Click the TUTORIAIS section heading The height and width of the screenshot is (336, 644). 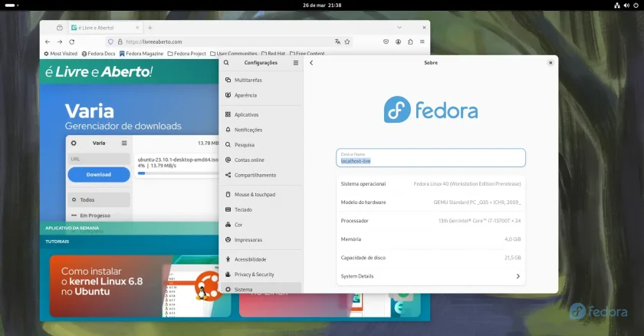point(57,242)
